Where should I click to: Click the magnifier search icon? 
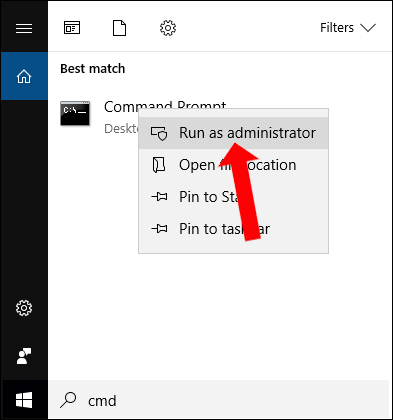point(68,400)
